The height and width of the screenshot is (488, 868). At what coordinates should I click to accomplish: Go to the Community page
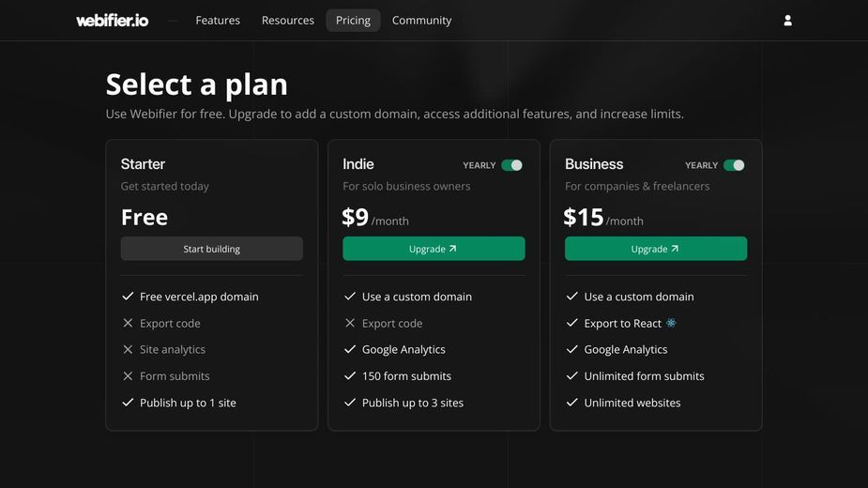pos(422,21)
